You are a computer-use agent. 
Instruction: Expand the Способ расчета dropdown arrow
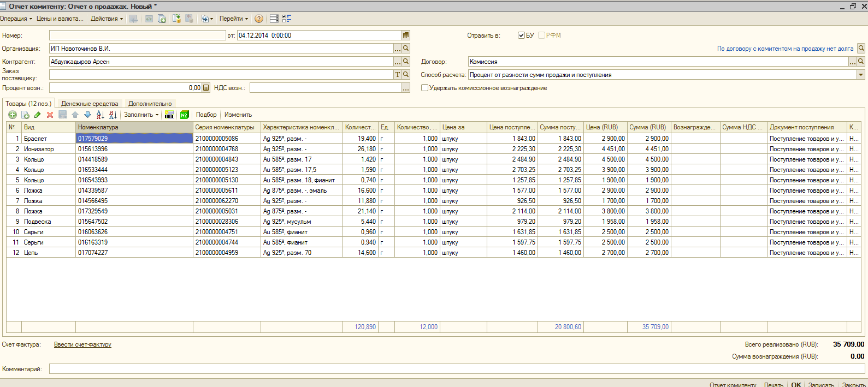pyautogui.click(x=861, y=75)
